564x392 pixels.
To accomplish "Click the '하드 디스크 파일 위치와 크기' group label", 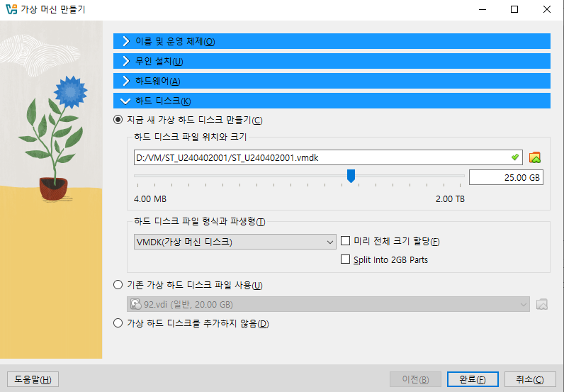I will tap(191, 137).
